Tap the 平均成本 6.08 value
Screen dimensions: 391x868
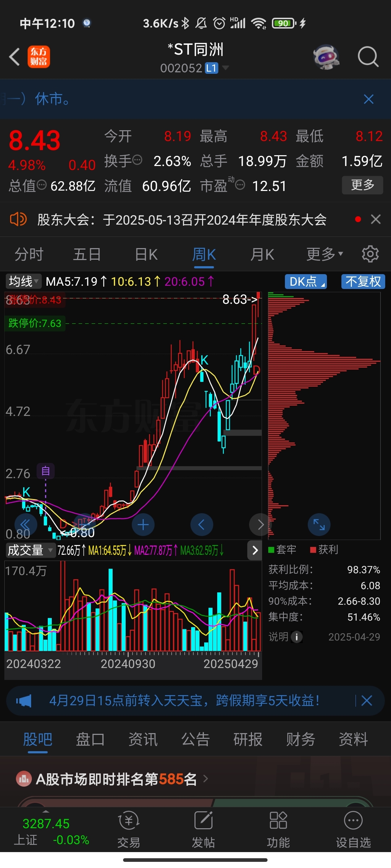pos(370,586)
